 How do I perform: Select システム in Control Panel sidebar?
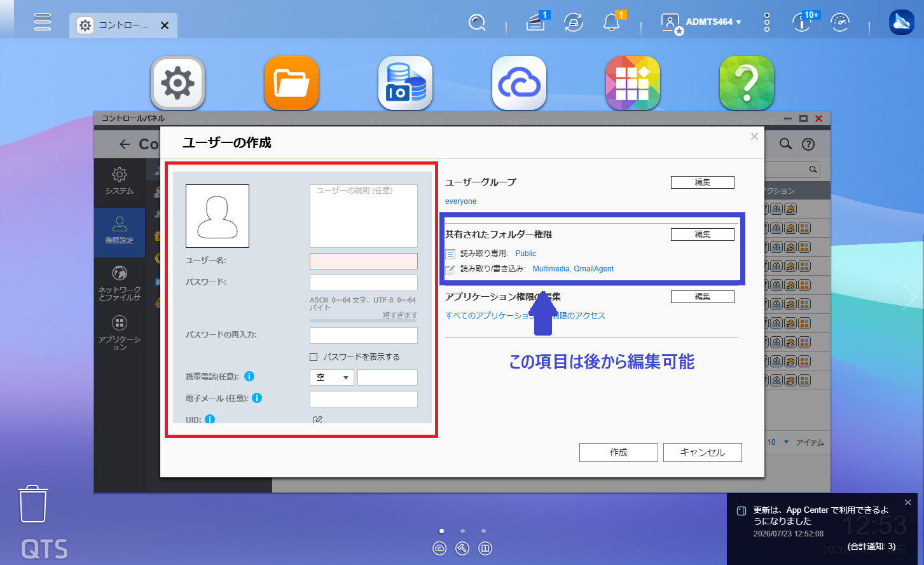(x=120, y=182)
